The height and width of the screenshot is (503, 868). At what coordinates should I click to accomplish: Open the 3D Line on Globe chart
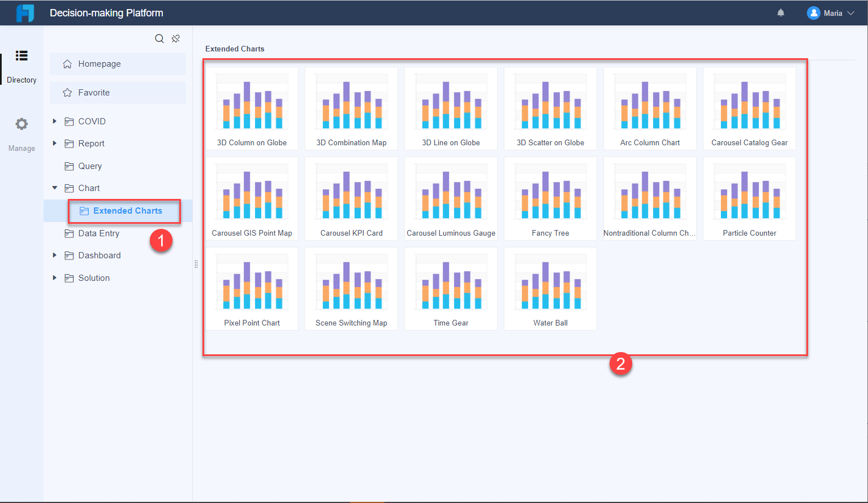pyautogui.click(x=451, y=109)
